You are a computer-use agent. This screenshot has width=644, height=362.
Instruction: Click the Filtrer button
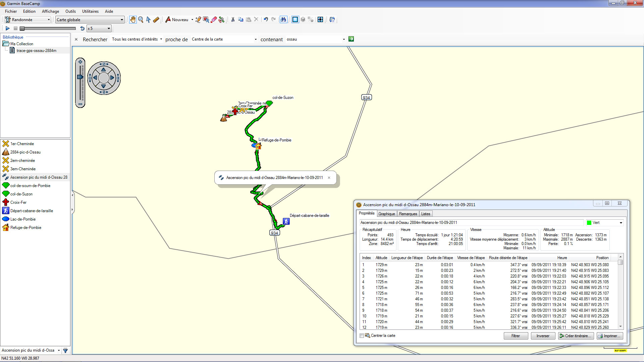516,336
